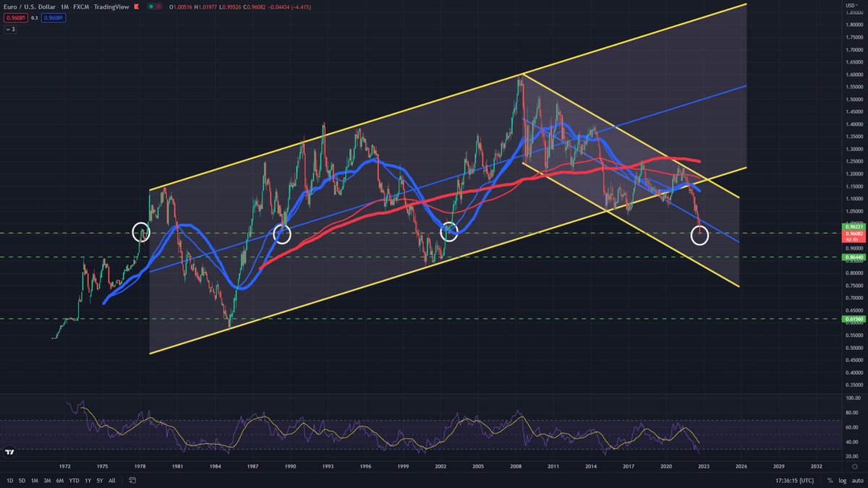Enable logarithmic scale using the log control
Viewport: 868px width, 488px height.
[x=842, y=480]
